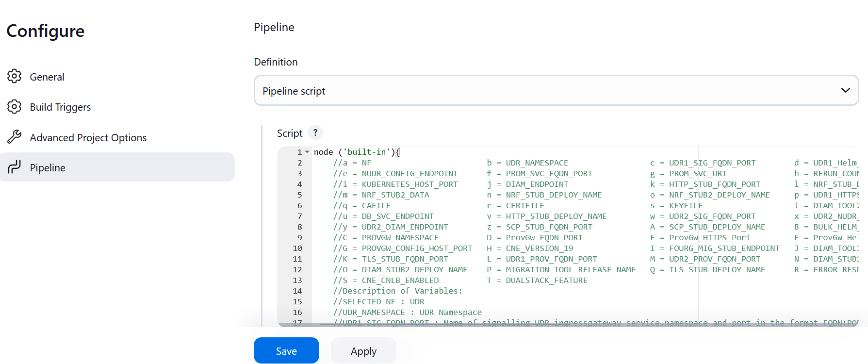The width and height of the screenshot is (868, 364).
Task: Apply the configuration changes
Action: tap(363, 350)
